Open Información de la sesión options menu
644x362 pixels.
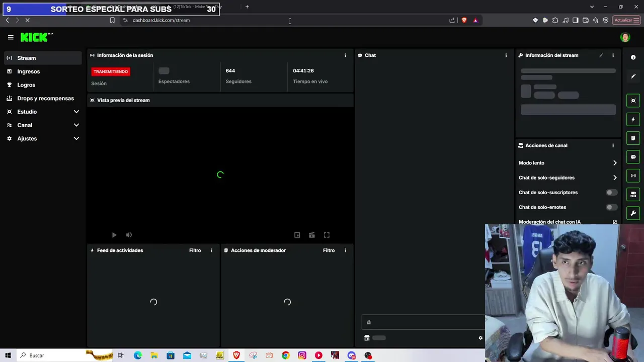click(x=345, y=55)
